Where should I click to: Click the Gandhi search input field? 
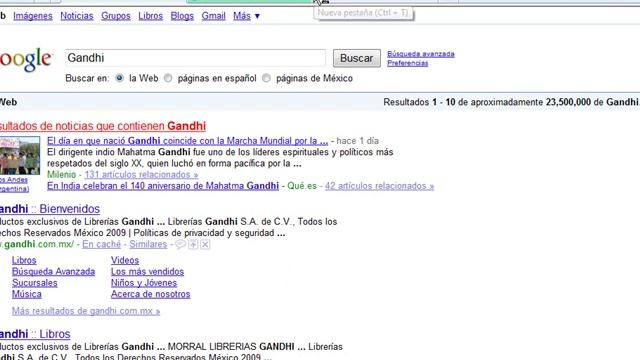tap(195, 58)
